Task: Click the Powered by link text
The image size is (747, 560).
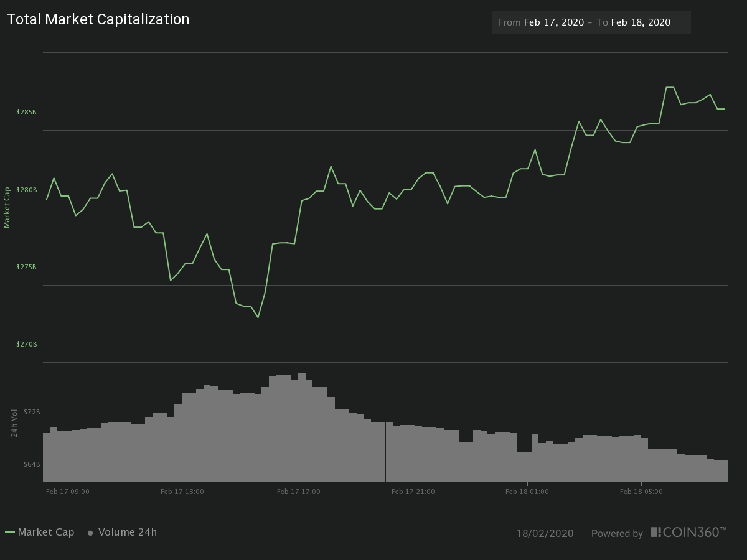Action: (x=617, y=533)
